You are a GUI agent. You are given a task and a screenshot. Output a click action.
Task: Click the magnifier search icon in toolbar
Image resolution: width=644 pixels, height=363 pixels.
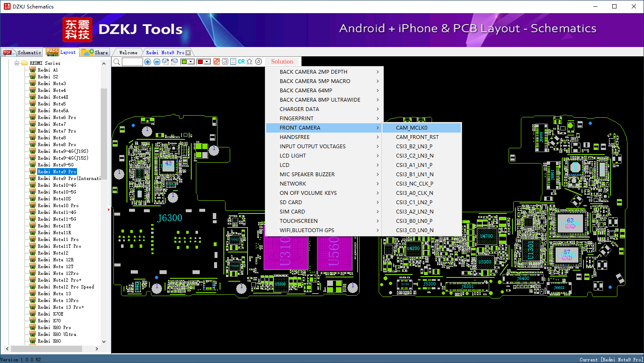click(x=117, y=62)
